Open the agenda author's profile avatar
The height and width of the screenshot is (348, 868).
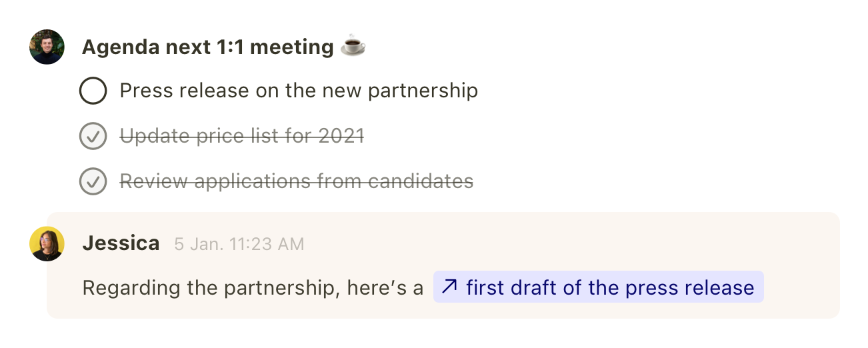click(47, 47)
